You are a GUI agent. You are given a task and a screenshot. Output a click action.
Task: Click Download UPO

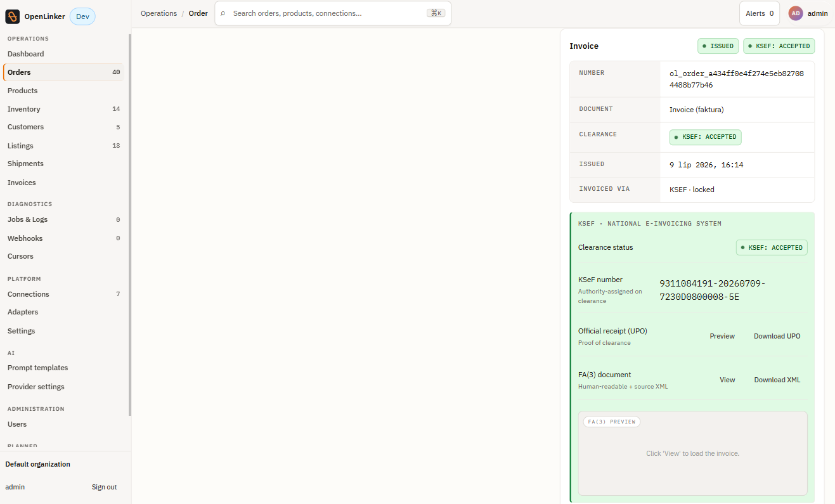tap(777, 336)
